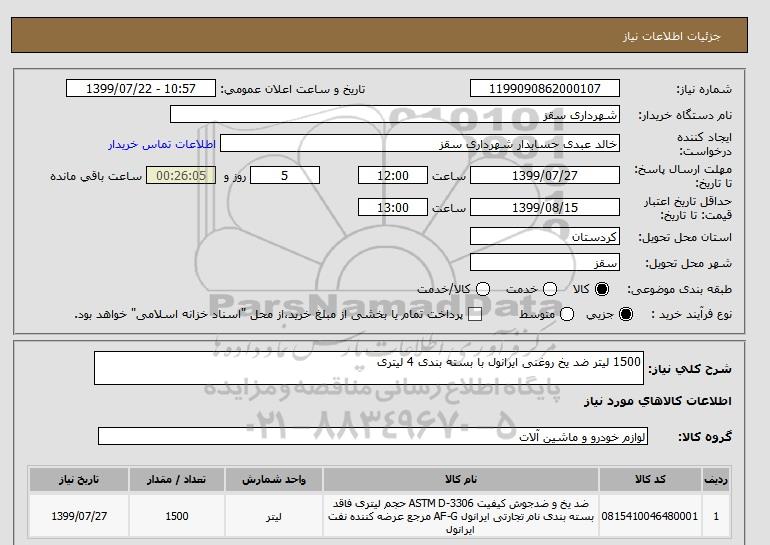Click the تاریخ نیاز column header
This screenshot has width=770, height=545.
[79, 479]
